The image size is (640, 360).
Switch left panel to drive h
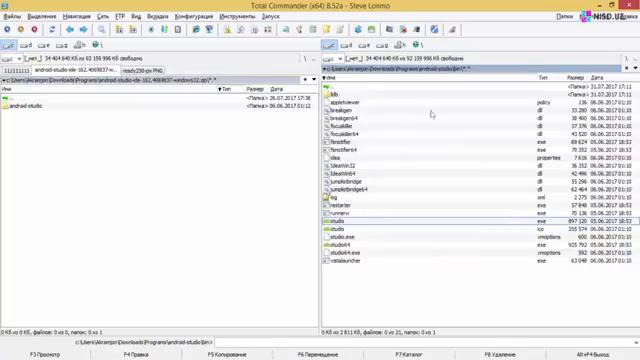(x=79, y=45)
